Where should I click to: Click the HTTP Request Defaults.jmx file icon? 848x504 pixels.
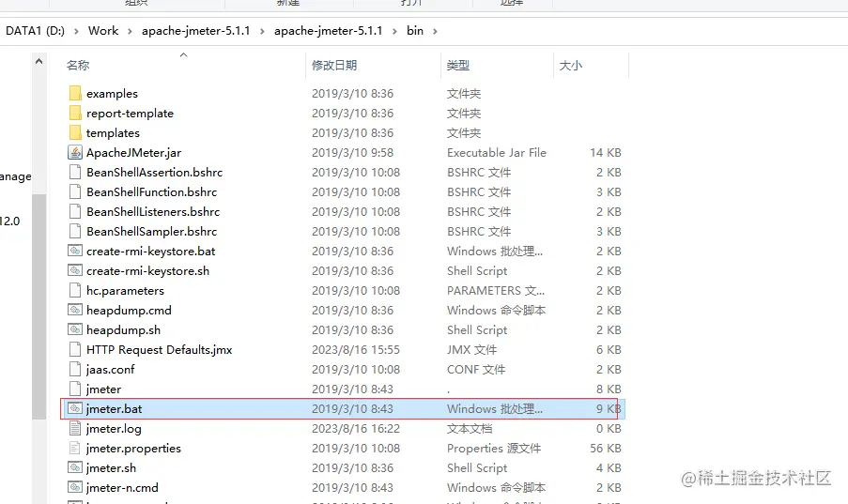75,349
